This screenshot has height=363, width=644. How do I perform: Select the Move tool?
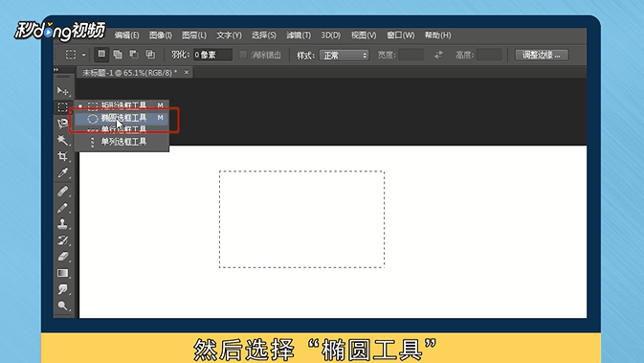coord(62,90)
